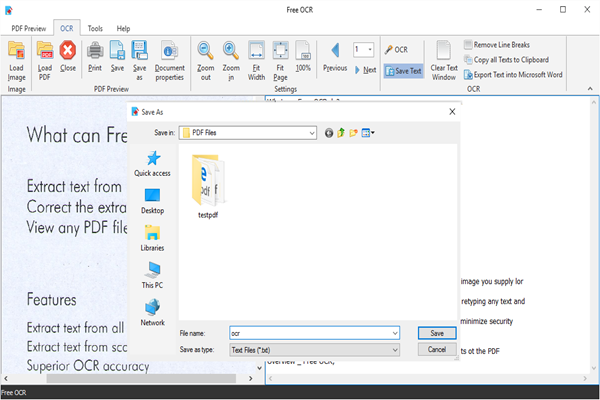Open the Tools ribbon tab
Screen dimensions: 600x400
click(94, 29)
